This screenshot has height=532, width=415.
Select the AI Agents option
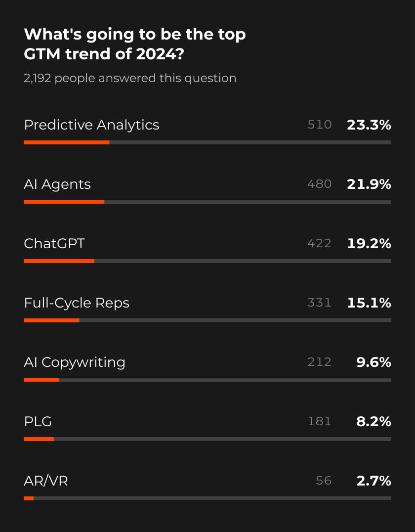[x=57, y=184]
